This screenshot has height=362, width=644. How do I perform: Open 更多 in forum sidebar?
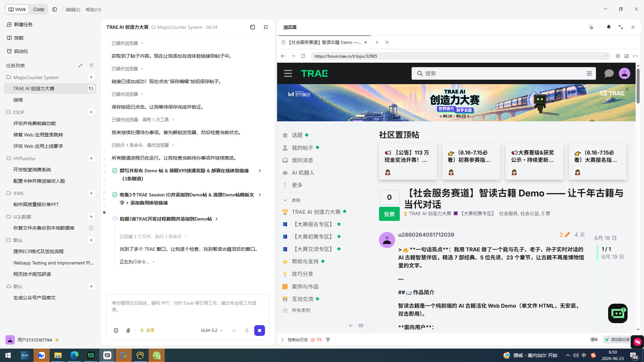click(297, 185)
